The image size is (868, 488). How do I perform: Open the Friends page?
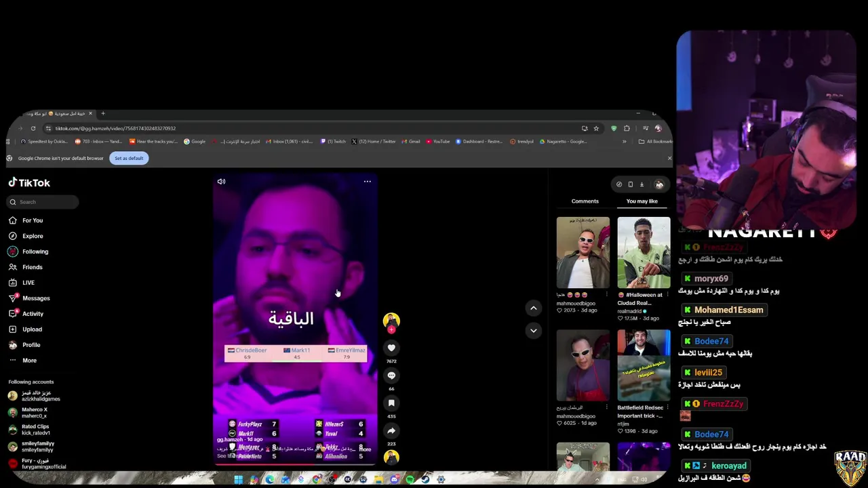point(26,267)
